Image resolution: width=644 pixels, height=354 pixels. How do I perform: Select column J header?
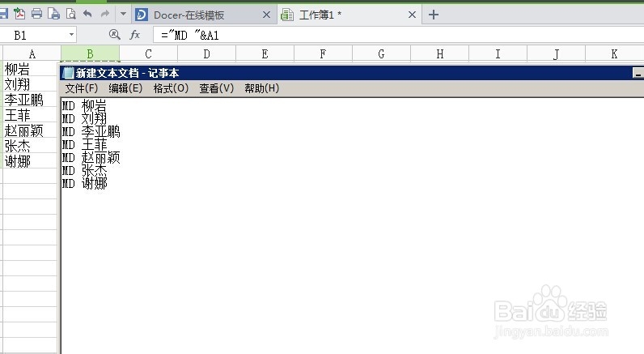tap(556, 53)
